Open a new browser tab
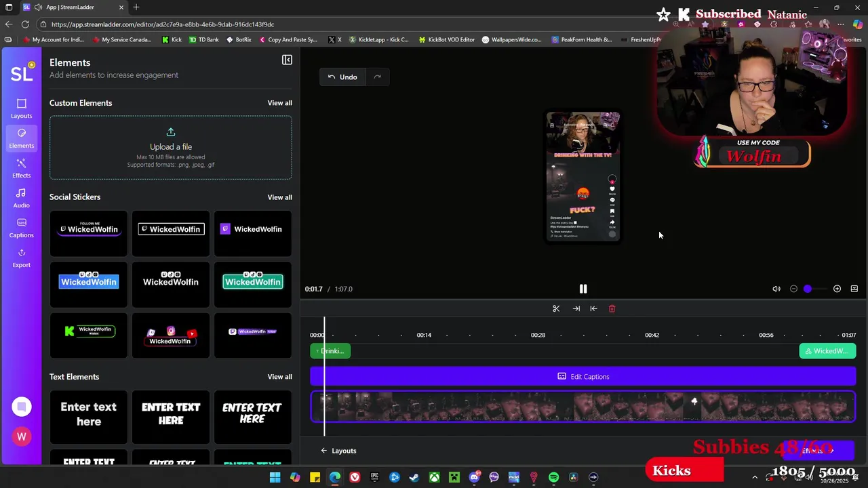 (x=136, y=7)
